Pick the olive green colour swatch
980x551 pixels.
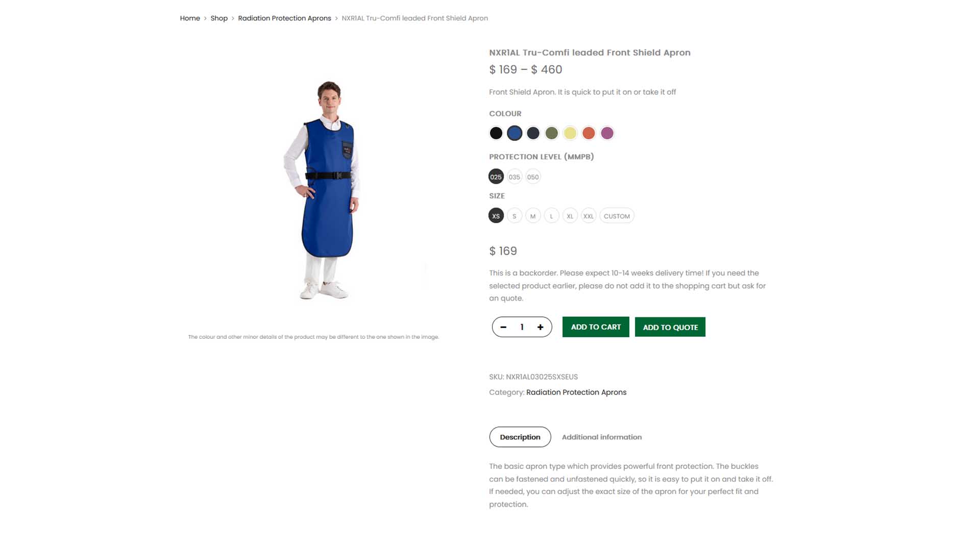click(551, 133)
